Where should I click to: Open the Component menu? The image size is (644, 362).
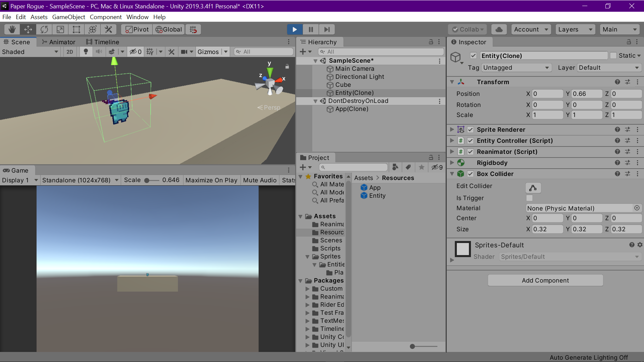click(x=105, y=17)
